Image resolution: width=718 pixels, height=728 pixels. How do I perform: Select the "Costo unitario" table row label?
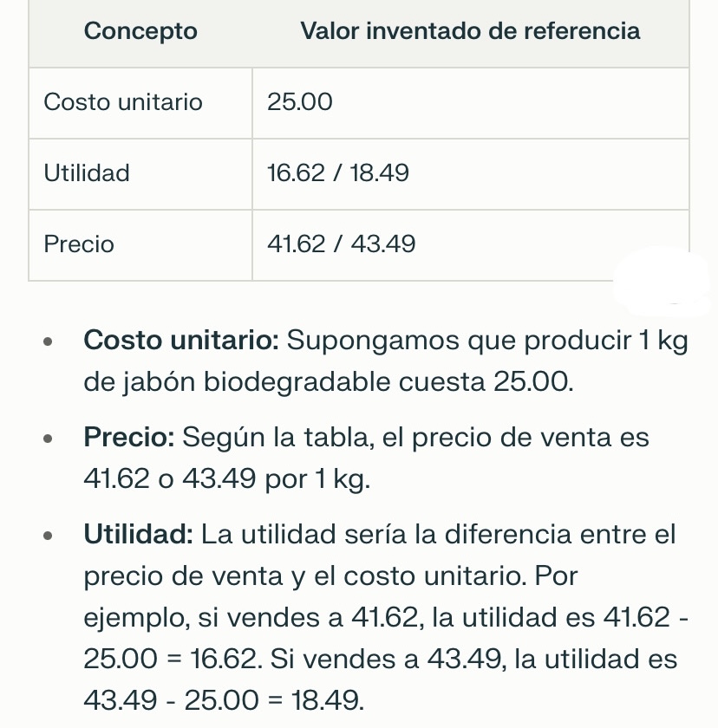pyautogui.click(x=123, y=102)
